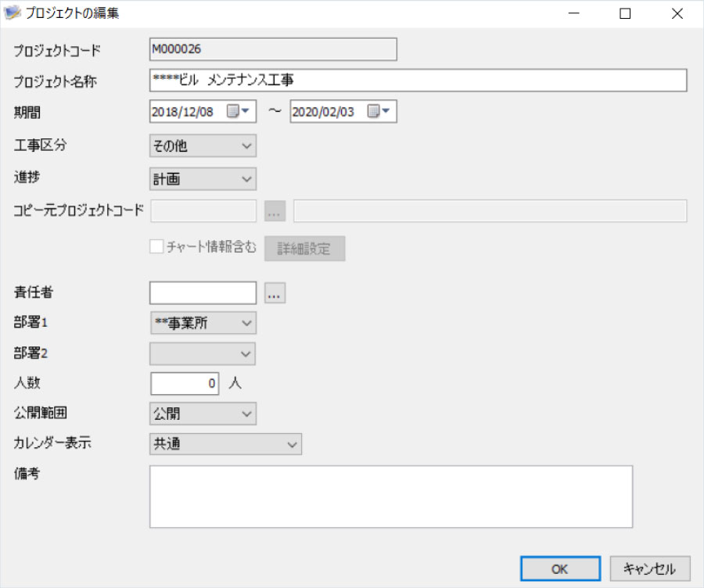Viewport: 704px width, 588px height.
Task: Open the end date calendar picker
Action: tap(379, 111)
